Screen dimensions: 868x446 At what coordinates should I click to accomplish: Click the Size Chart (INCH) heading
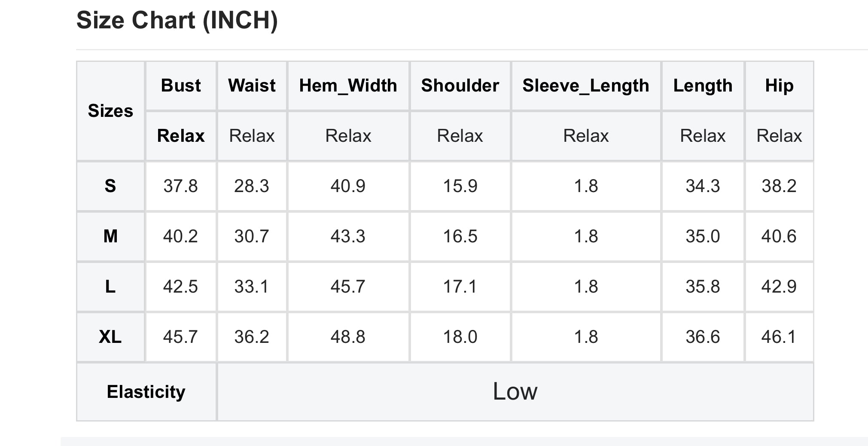(x=177, y=20)
